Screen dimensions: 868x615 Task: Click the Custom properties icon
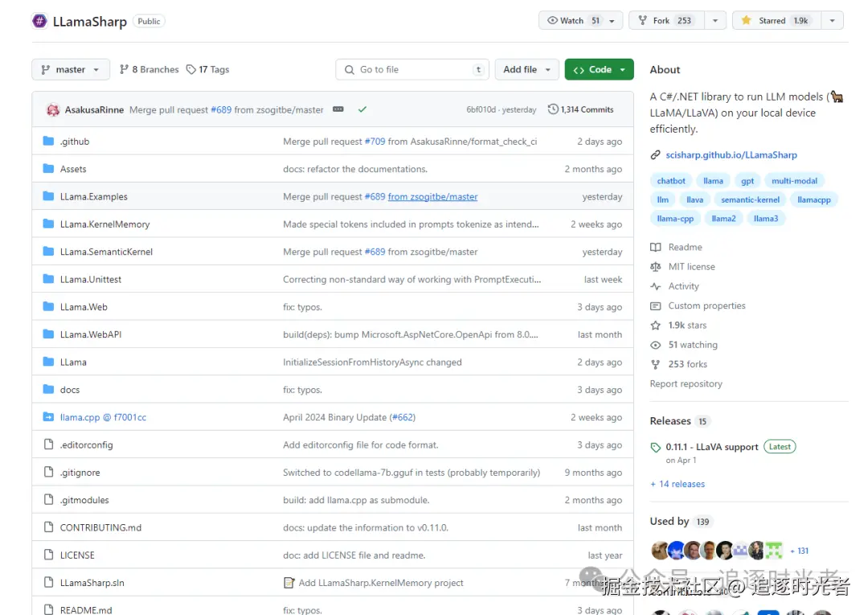pyautogui.click(x=656, y=305)
